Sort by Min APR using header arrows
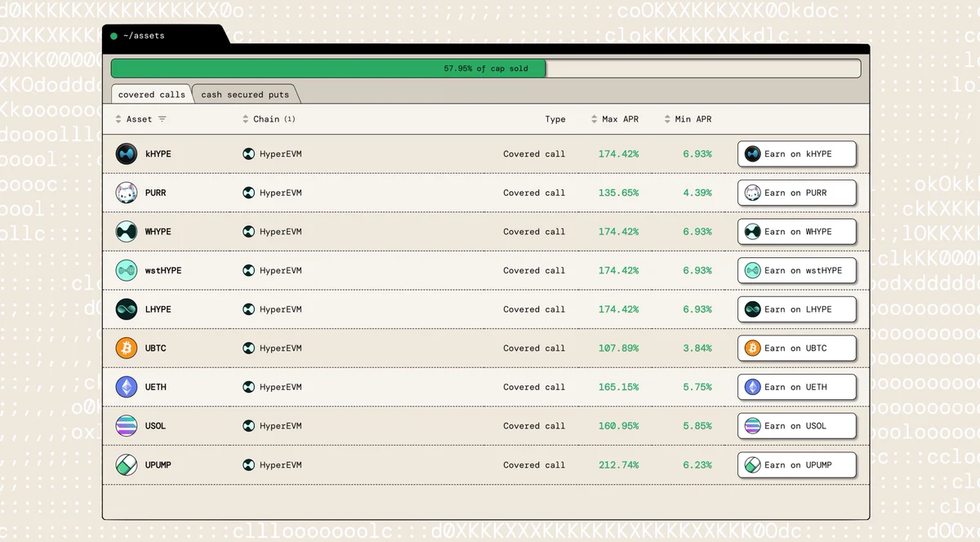 tap(668, 119)
